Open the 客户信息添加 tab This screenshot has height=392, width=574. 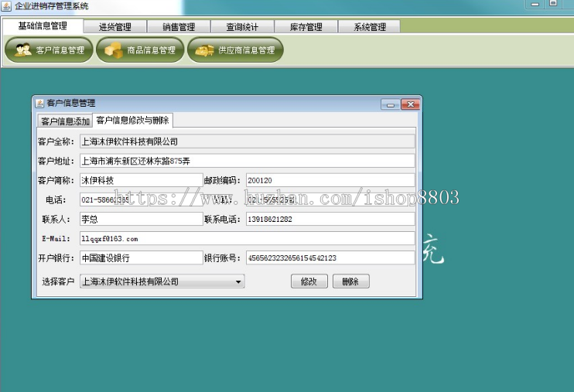(x=65, y=121)
